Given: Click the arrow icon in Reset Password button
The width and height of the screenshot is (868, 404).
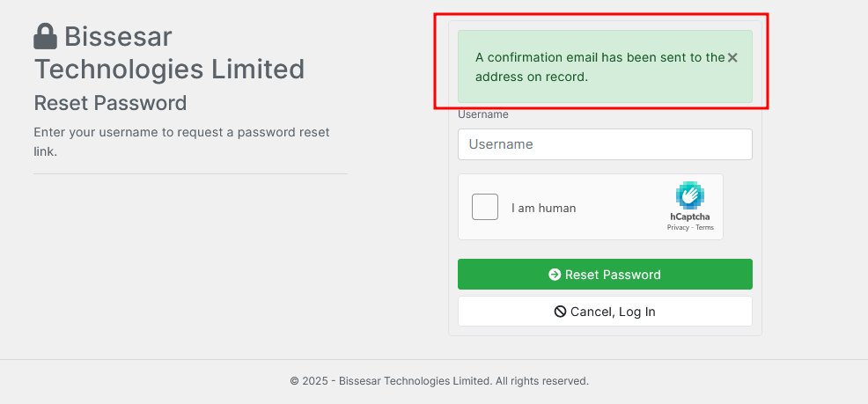Looking at the screenshot, I should 555,275.
